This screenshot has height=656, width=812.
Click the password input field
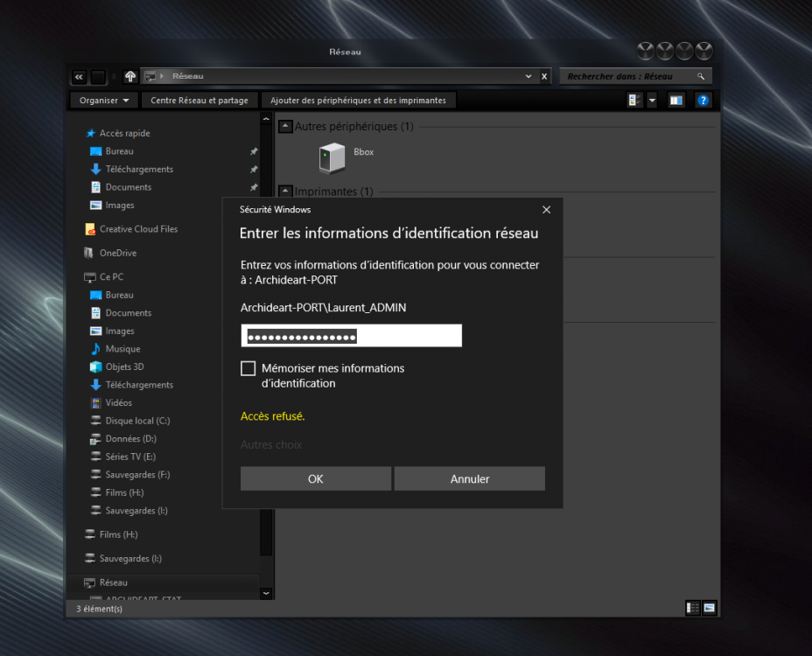click(351, 336)
